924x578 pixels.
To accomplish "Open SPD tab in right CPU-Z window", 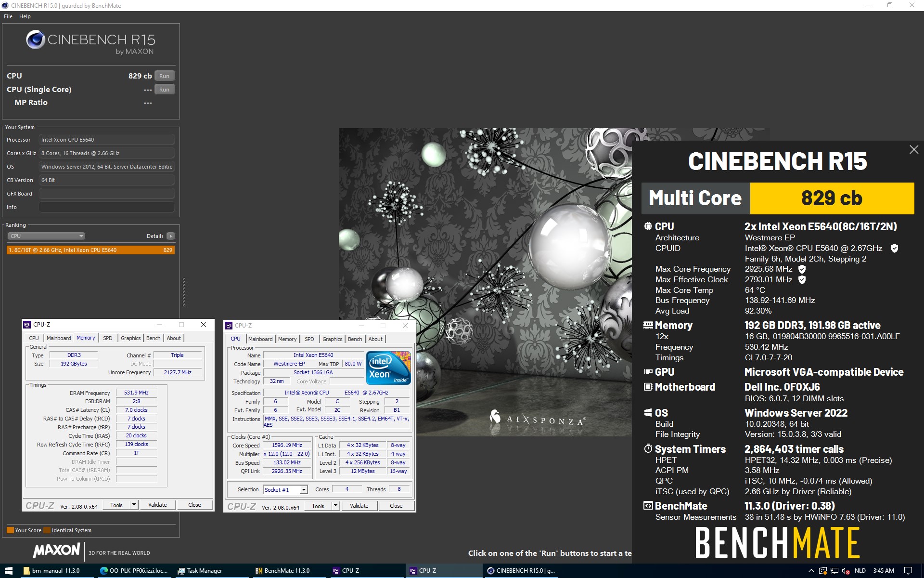I will [309, 339].
